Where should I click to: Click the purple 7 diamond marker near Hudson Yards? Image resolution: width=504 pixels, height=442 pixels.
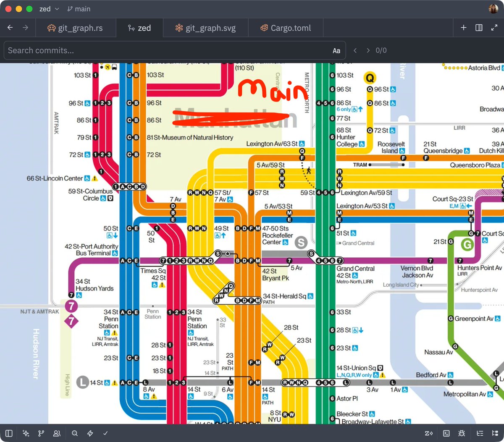tap(71, 322)
